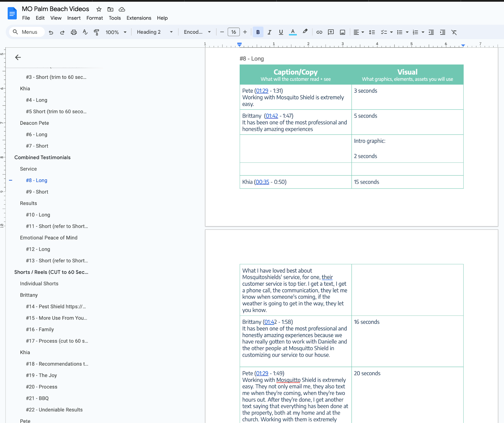Click the Print icon

[74, 32]
